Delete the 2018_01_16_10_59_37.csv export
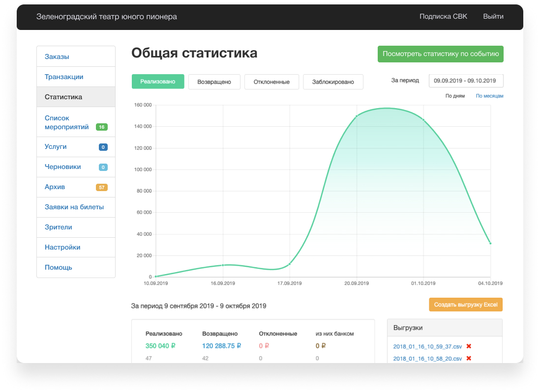Viewport: 540px width, 392px height. (x=469, y=346)
